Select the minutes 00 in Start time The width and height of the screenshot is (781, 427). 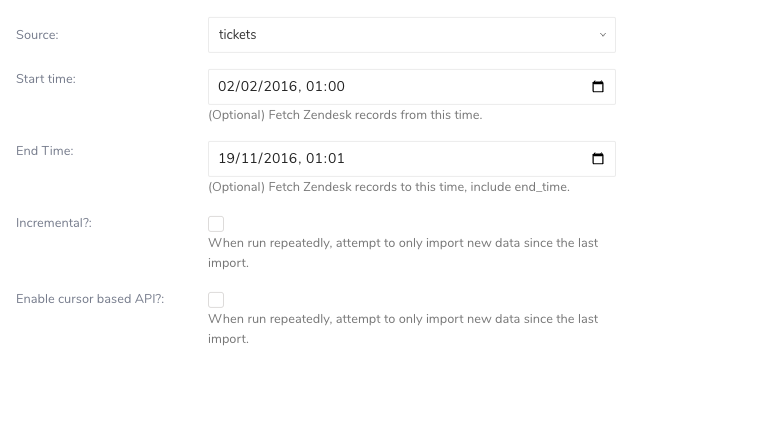(x=335, y=87)
